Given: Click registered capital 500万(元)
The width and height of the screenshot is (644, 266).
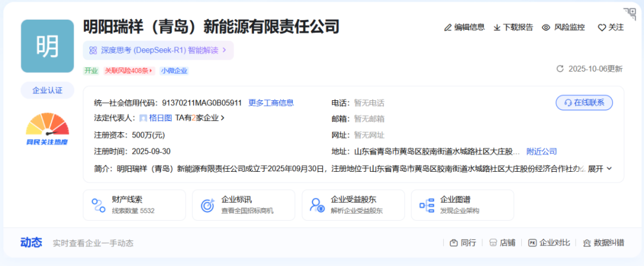Looking at the screenshot, I should pos(148,135).
